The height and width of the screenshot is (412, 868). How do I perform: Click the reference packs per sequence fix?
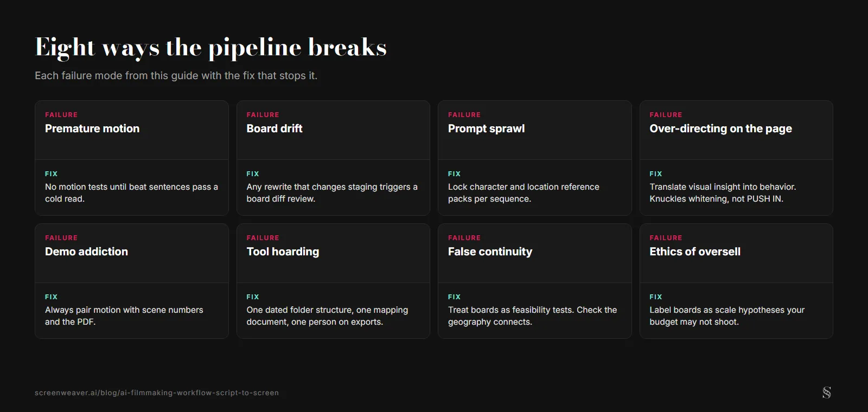[x=524, y=192]
